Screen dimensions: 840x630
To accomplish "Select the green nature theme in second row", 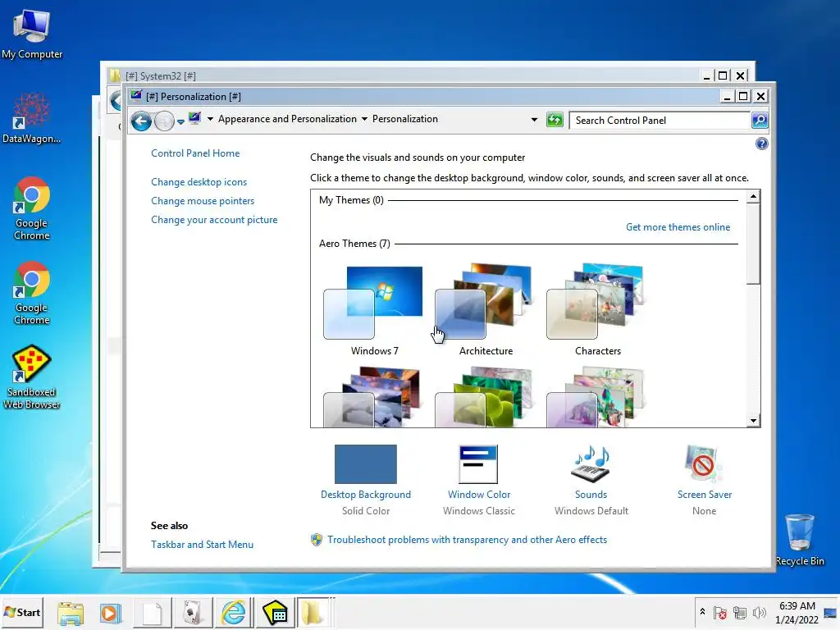I will [486, 397].
